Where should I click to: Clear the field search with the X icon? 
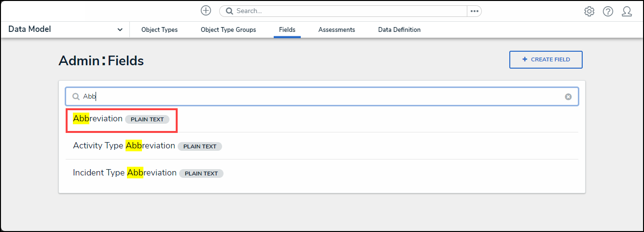click(568, 97)
